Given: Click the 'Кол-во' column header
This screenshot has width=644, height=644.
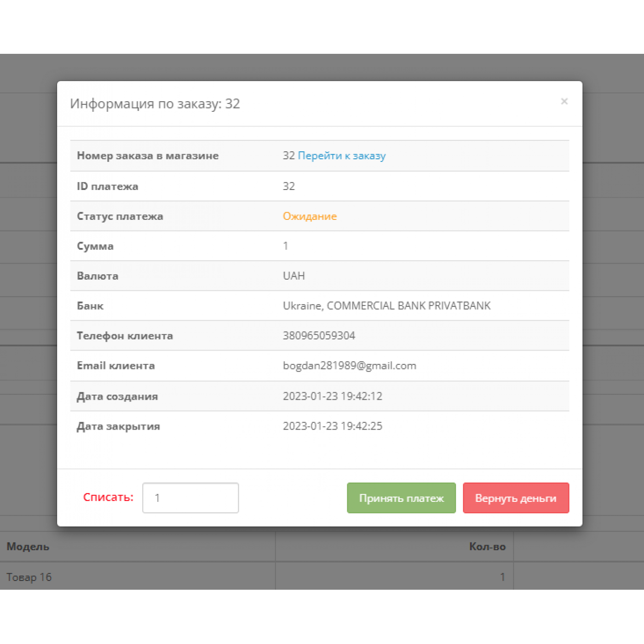Looking at the screenshot, I should click(x=487, y=546).
